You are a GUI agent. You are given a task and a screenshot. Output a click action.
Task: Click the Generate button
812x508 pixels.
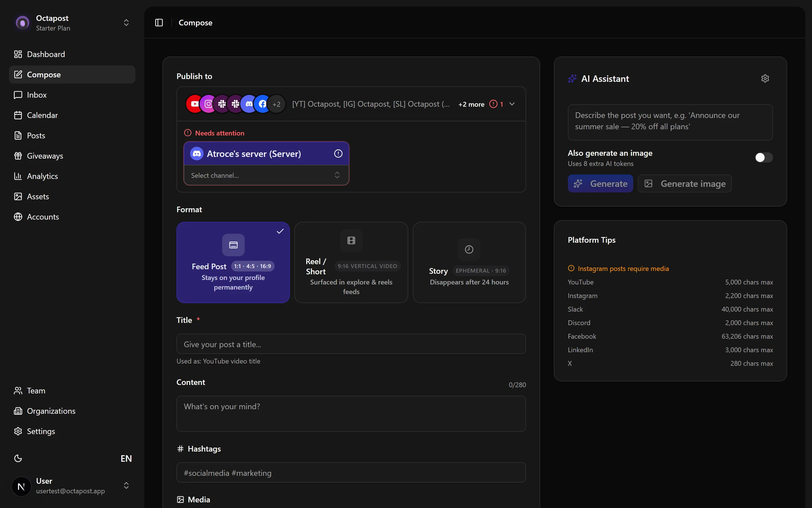pos(600,183)
